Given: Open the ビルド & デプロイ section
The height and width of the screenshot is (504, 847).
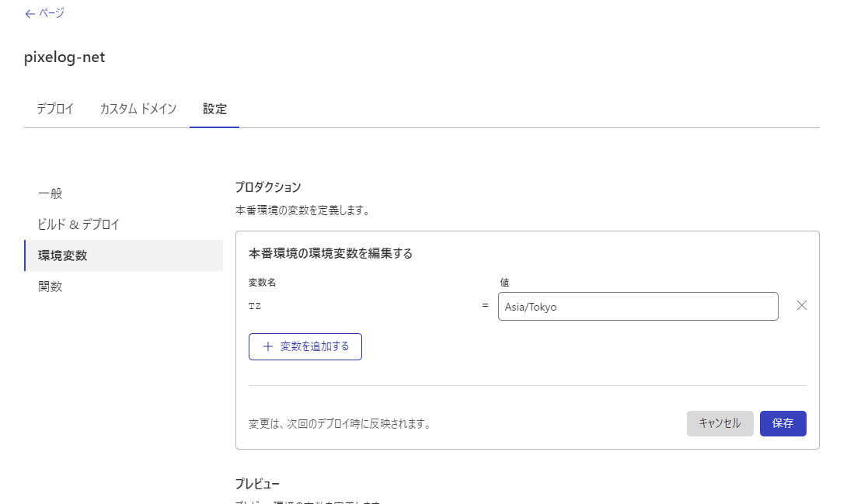Looking at the screenshot, I should pyautogui.click(x=78, y=224).
